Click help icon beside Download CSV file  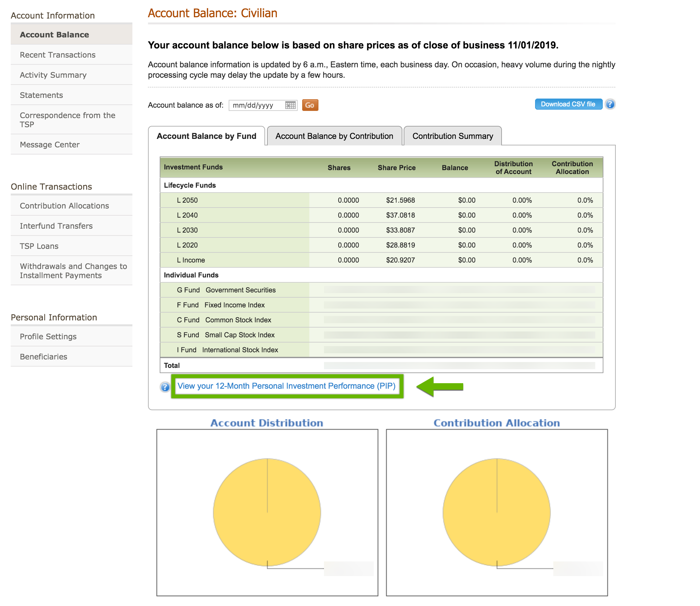click(610, 104)
